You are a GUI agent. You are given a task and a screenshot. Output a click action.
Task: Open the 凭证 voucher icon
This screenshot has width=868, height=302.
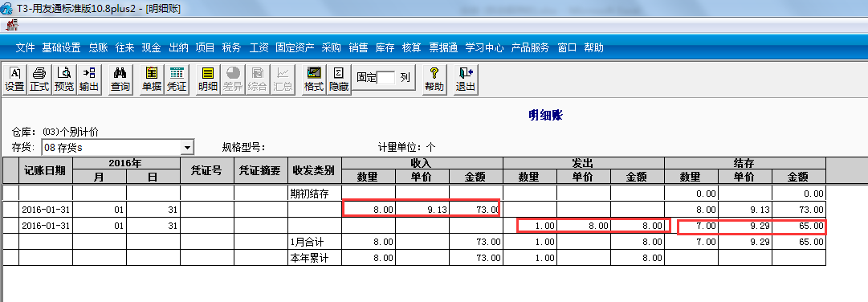pyautogui.click(x=177, y=80)
